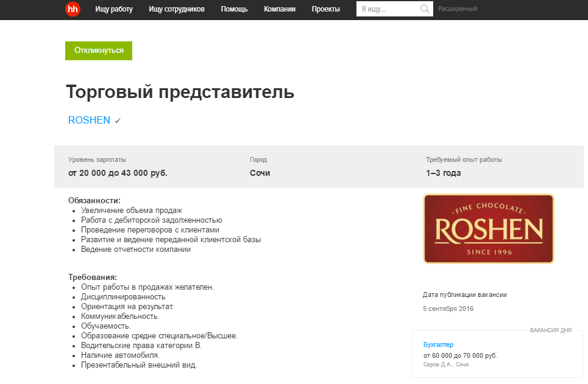Click the salary range 20 000–43 000 руб.
588x384 pixels.
tap(118, 173)
